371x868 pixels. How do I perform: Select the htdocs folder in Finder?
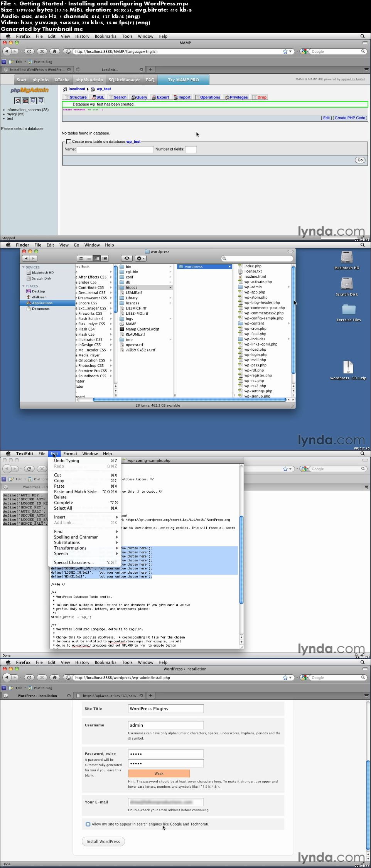point(145,287)
